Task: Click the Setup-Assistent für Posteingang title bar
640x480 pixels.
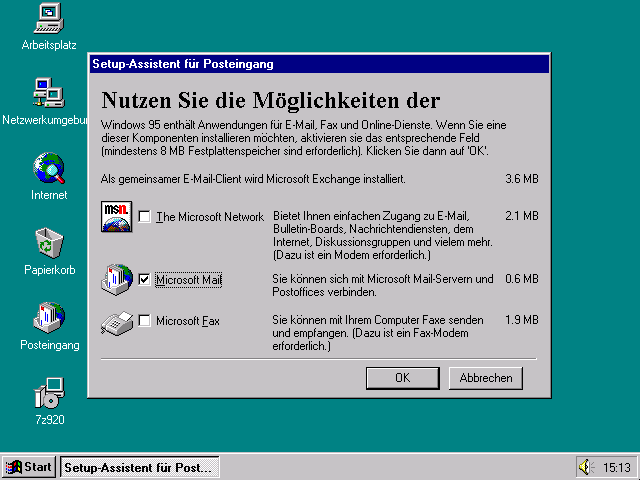Action: pyautogui.click(x=319, y=64)
